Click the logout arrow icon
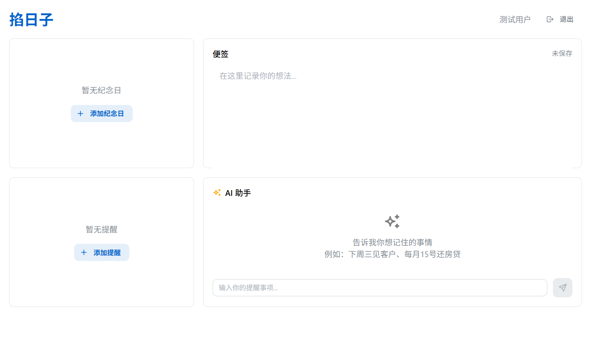This screenshot has width=591, height=364. click(550, 19)
